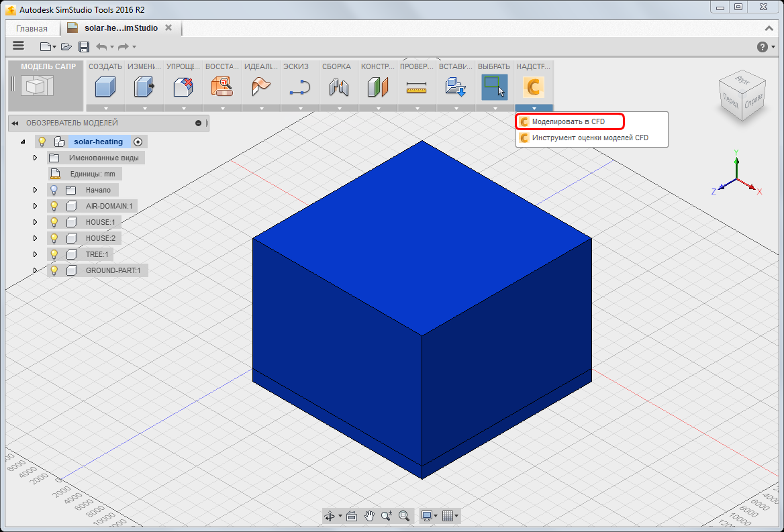Hide the GROUND-PART:1 component via bulb
The image size is (784, 532).
coord(54,270)
